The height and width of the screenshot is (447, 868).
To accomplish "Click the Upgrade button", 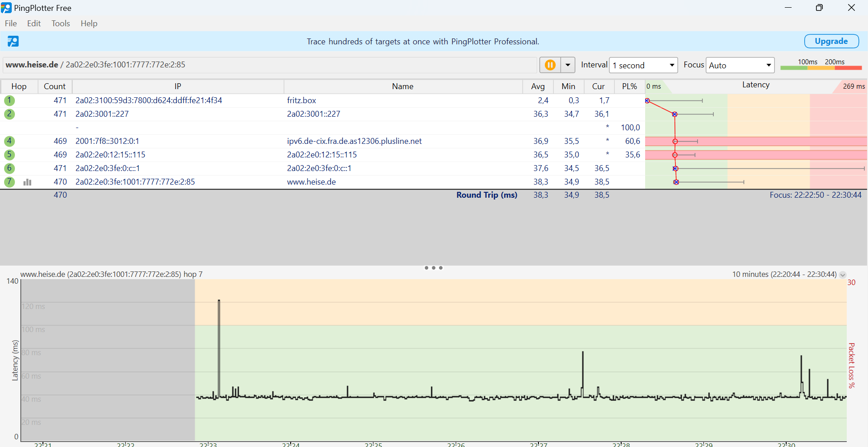I will 831,41.
